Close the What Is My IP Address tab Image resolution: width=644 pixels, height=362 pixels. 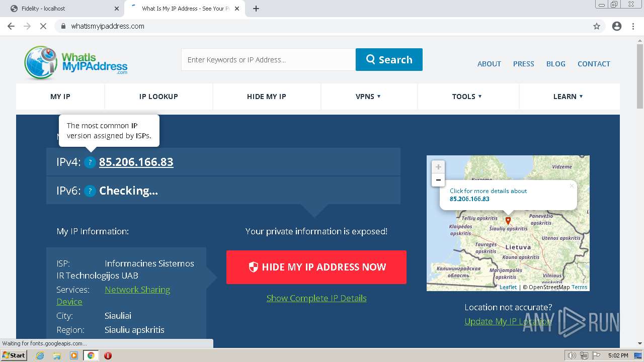click(x=237, y=9)
